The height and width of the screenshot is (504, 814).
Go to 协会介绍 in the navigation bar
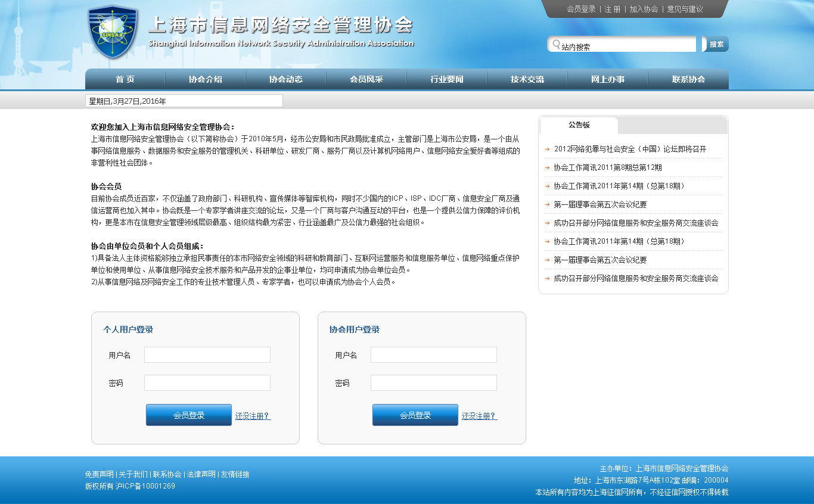click(x=206, y=79)
